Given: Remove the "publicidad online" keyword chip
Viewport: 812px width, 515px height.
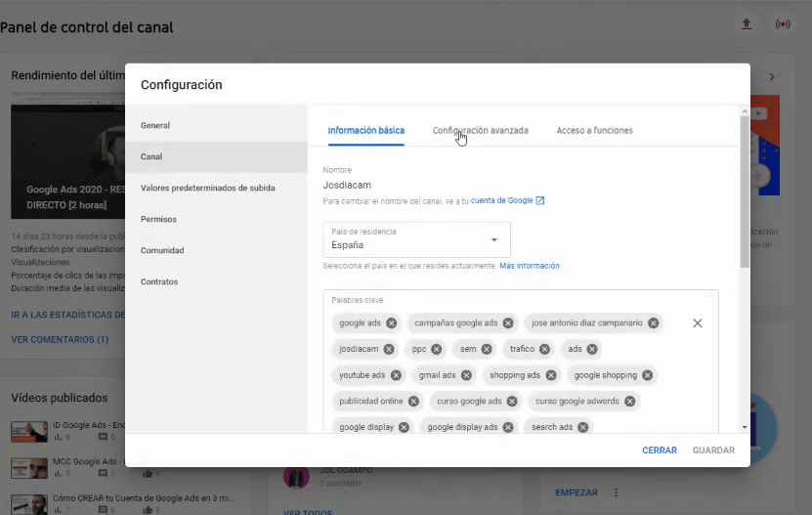Looking at the screenshot, I should tap(413, 401).
